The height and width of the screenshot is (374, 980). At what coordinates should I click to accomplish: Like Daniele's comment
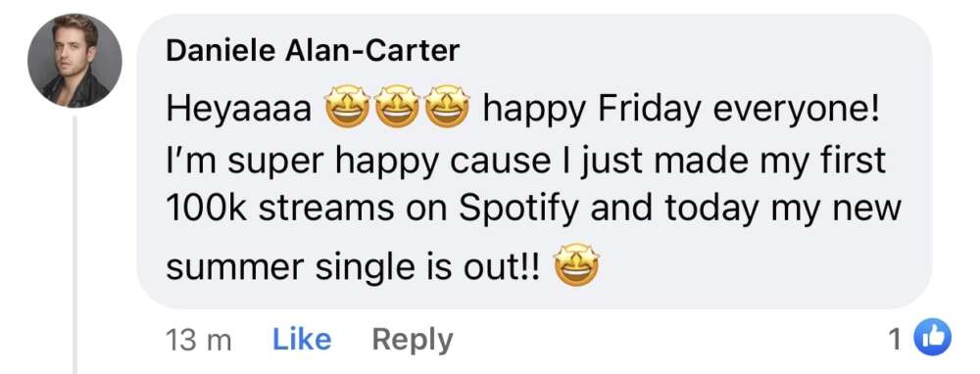coord(302,341)
